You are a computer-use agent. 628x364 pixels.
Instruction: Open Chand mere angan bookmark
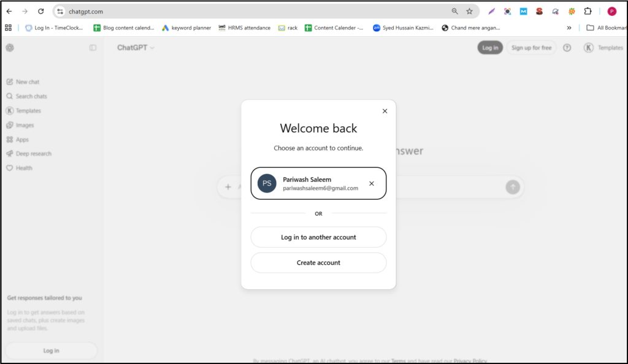click(x=471, y=28)
